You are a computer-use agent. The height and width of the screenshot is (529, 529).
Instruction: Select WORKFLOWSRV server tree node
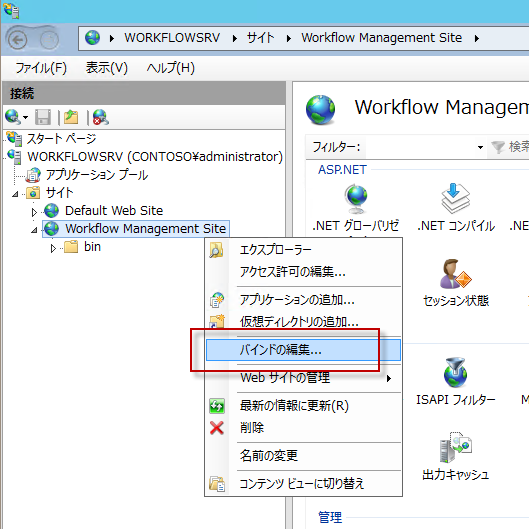155,157
